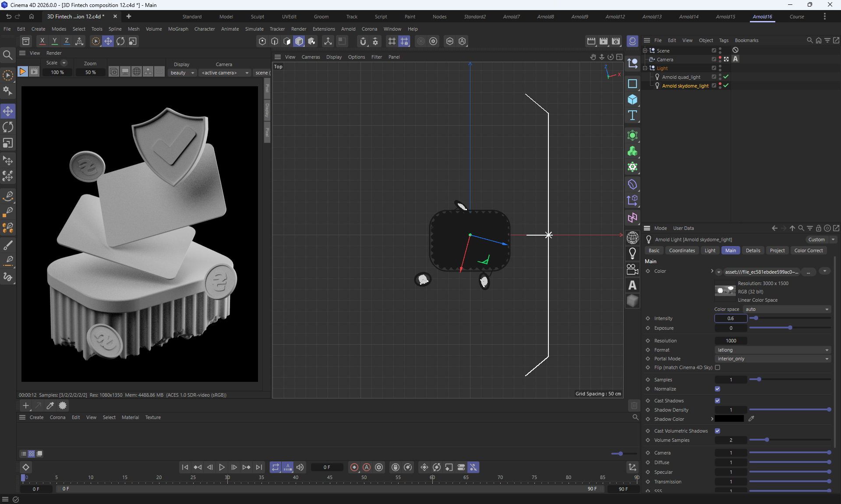
Task: Collapse the Light group in object tree
Action: [x=645, y=68]
